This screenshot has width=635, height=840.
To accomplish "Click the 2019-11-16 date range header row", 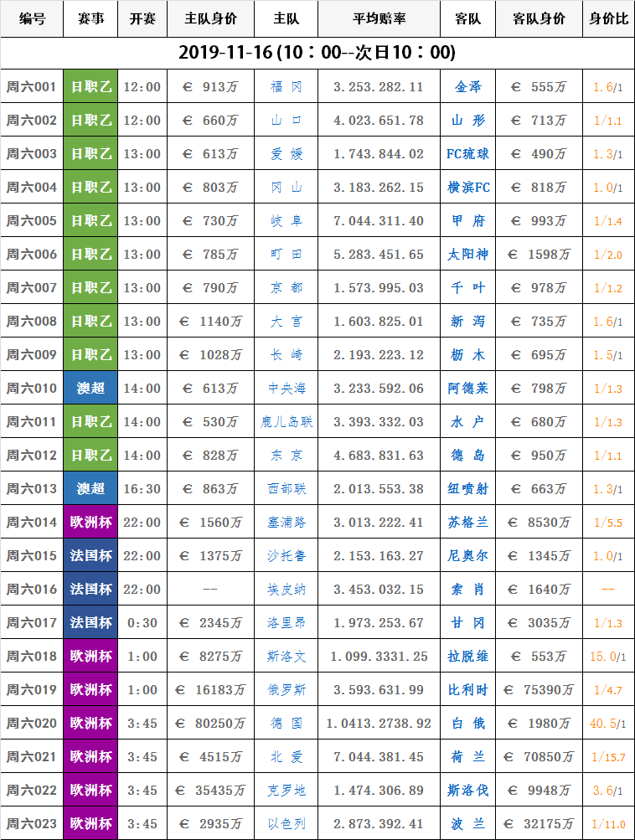I will coord(317,52).
